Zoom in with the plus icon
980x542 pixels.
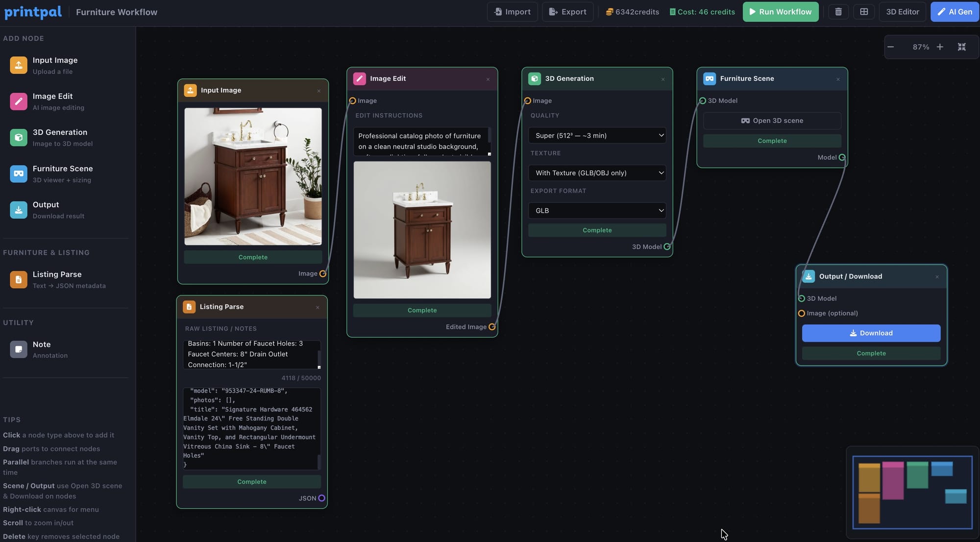pos(940,47)
